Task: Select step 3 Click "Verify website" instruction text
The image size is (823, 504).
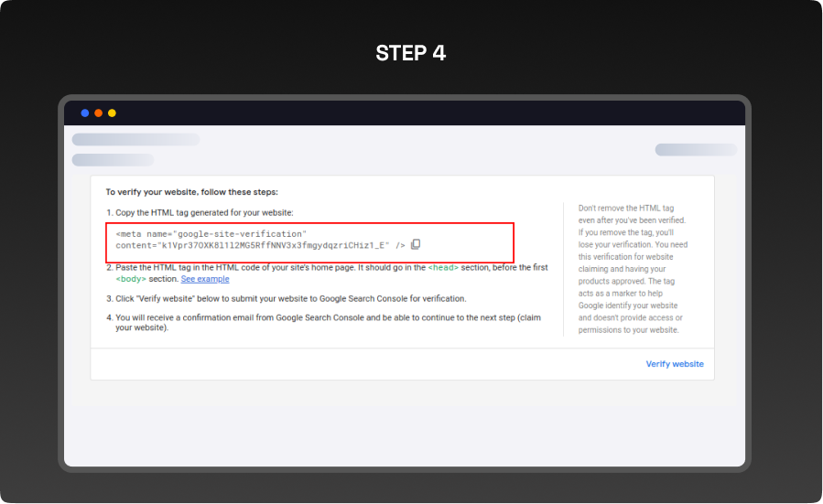Action: (290, 298)
